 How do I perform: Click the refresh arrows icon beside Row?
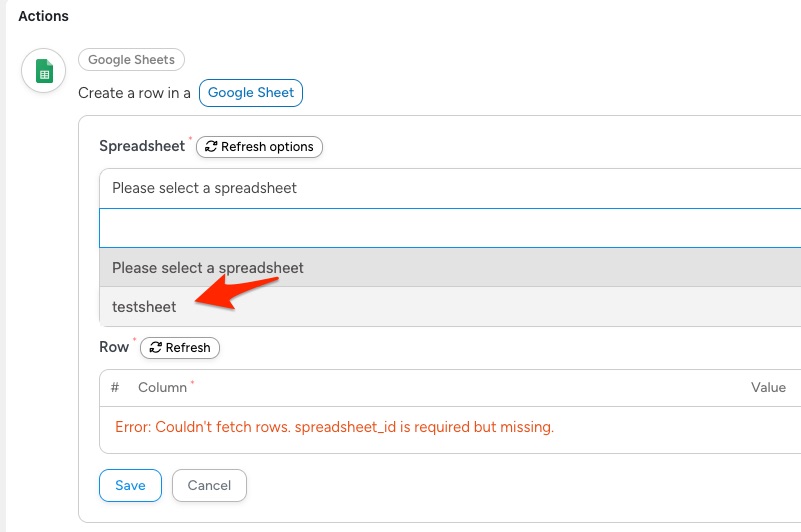[155, 348]
